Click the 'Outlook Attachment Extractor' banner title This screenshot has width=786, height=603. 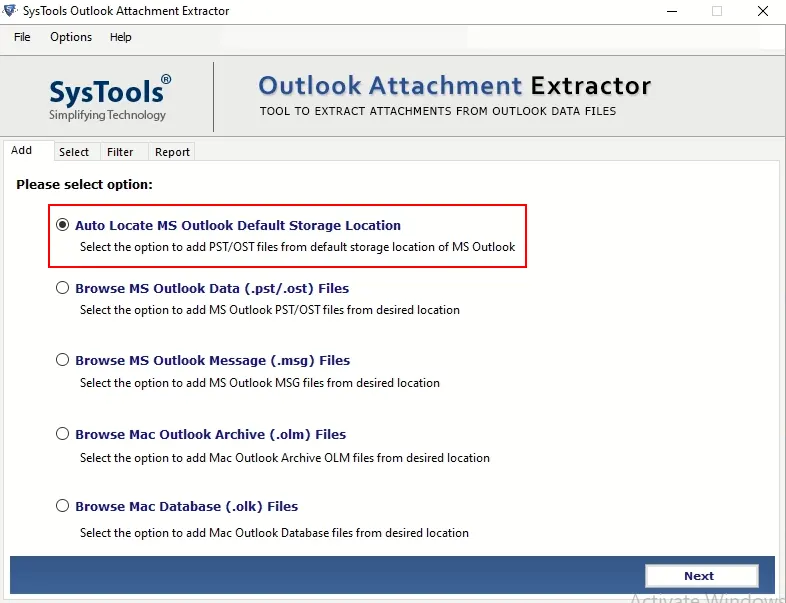pos(455,86)
